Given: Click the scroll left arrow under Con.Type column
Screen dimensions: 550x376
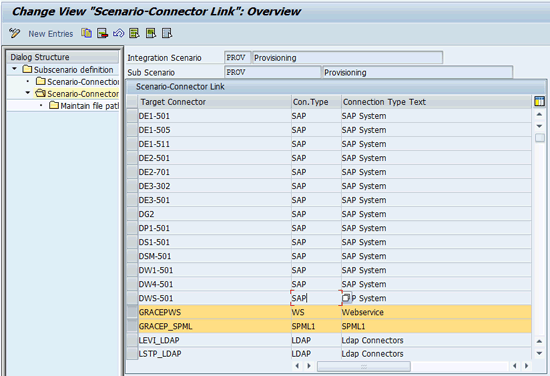Looking at the screenshot, I should coord(297,366).
